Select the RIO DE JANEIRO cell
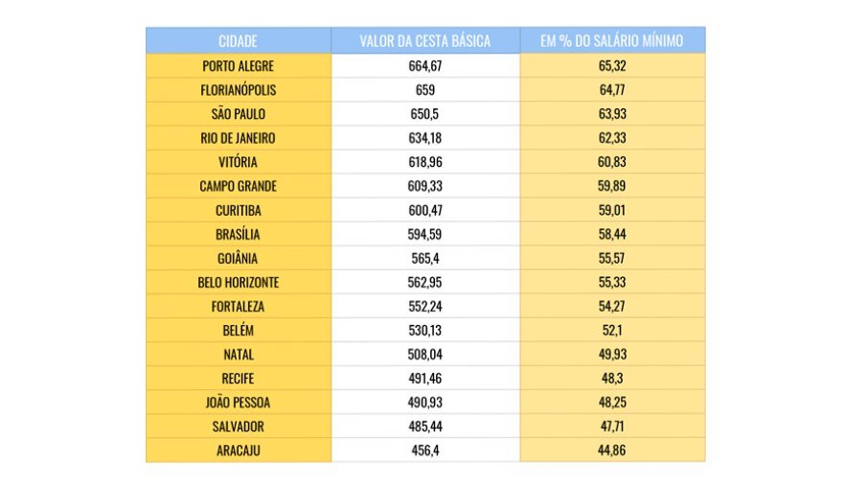This screenshot has width=868, height=488. pos(238,138)
